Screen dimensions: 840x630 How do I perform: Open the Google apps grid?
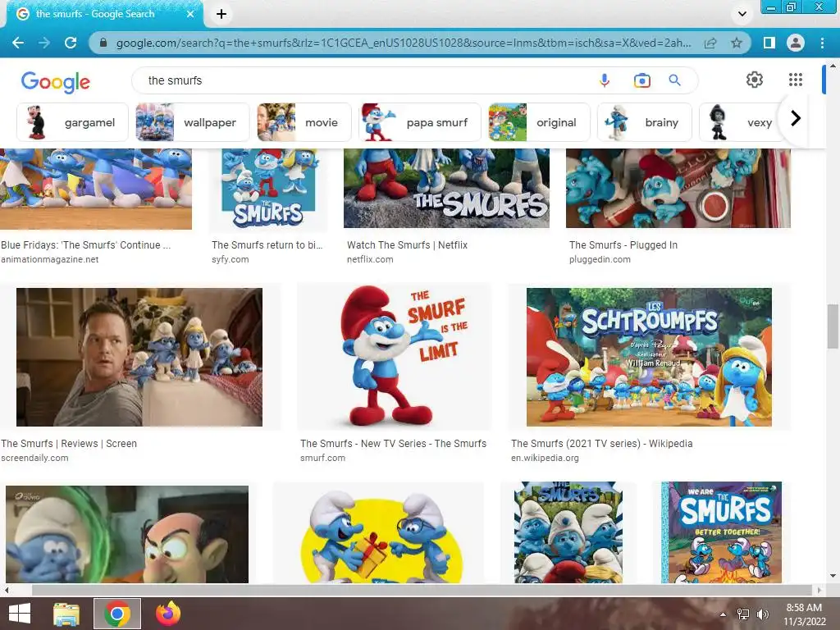tap(796, 80)
